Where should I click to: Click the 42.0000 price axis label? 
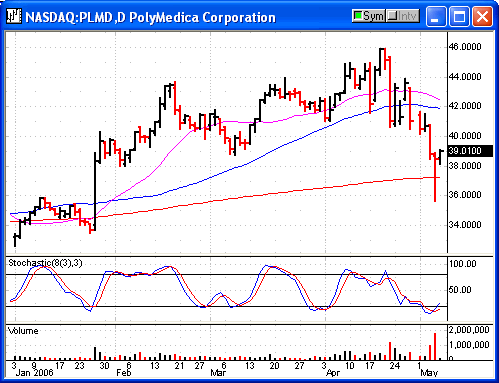(x=465, y=106)
